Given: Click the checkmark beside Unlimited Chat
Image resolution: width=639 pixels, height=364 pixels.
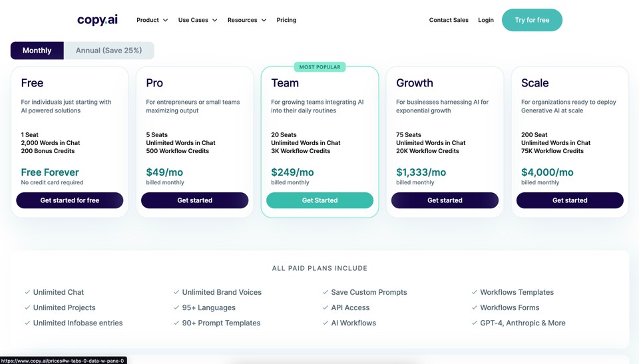Looking at the screenshot, I should click(27, 292).
